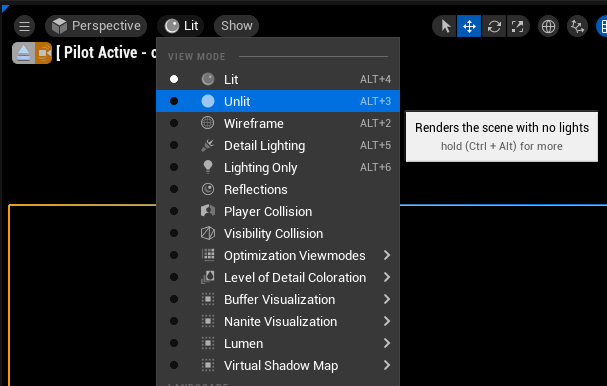
Task: Activate the Rotate tool
Action: click(x=494, y=26)
